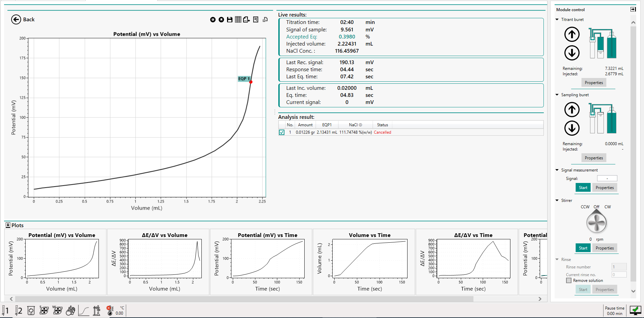Expand the Rinse section
This screenshot has width=644, height=318.
[557, 260]
